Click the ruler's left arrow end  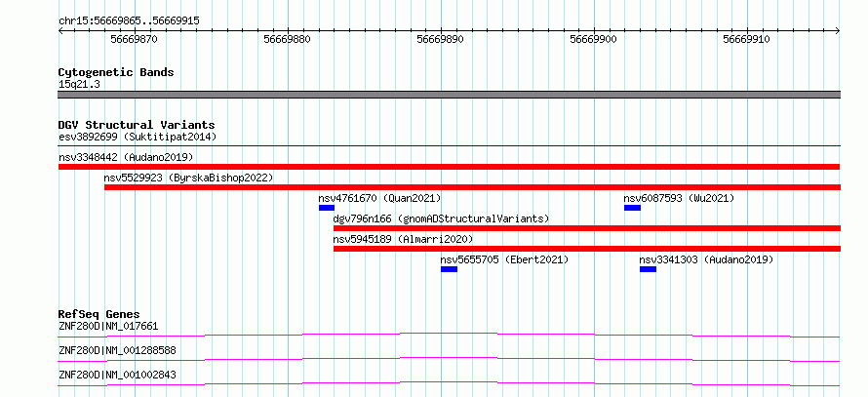tap(60, 31)
